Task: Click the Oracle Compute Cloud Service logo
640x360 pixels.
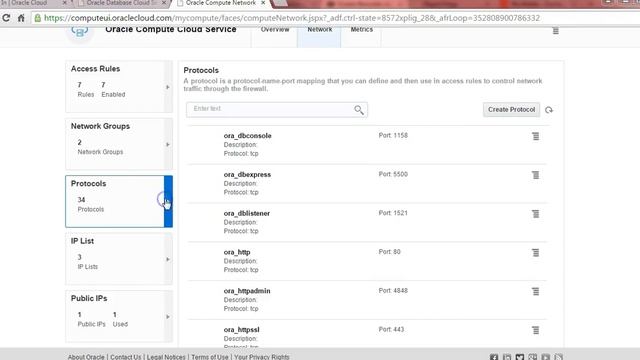Action: click(x=80, y=32)
